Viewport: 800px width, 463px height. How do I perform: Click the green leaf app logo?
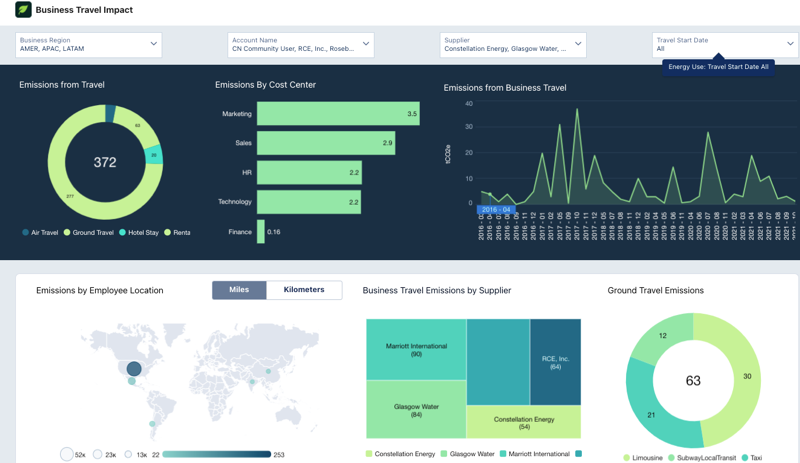(23, 9)
